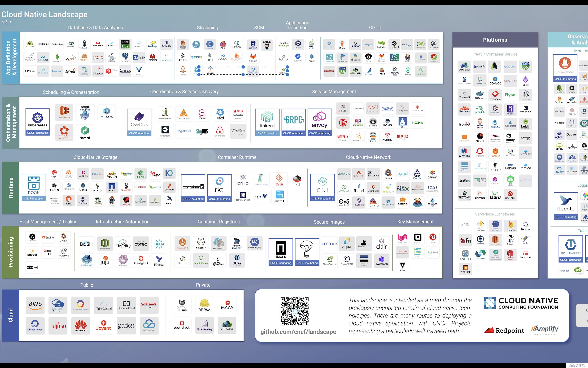
Task: Select the Huawei cloud logo
Action: 81,326
